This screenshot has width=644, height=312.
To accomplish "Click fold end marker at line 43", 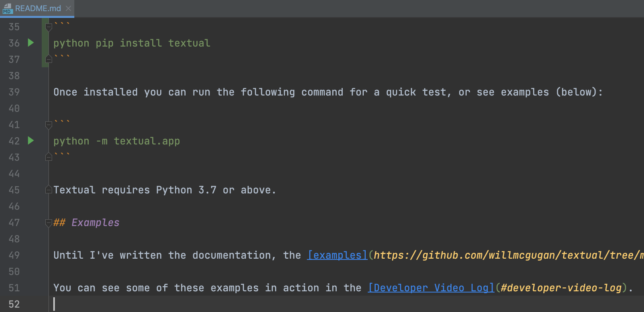I will pos(48,157).
